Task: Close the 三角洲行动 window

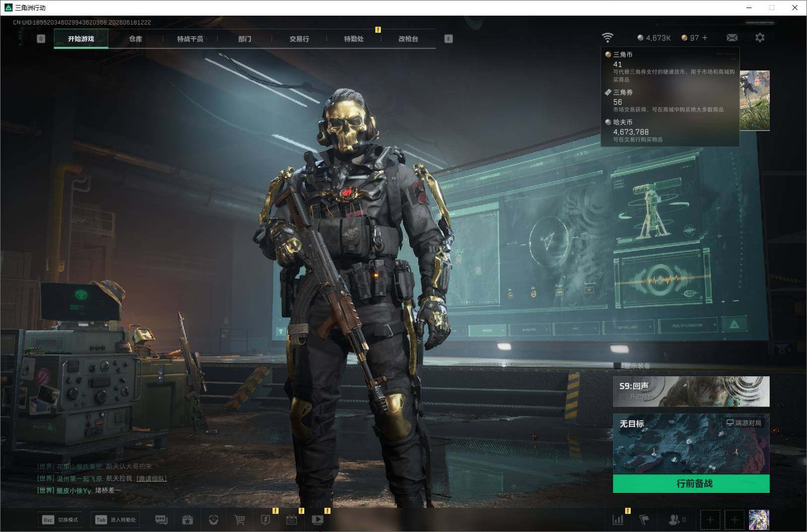Action: click(x=795, y=8)
